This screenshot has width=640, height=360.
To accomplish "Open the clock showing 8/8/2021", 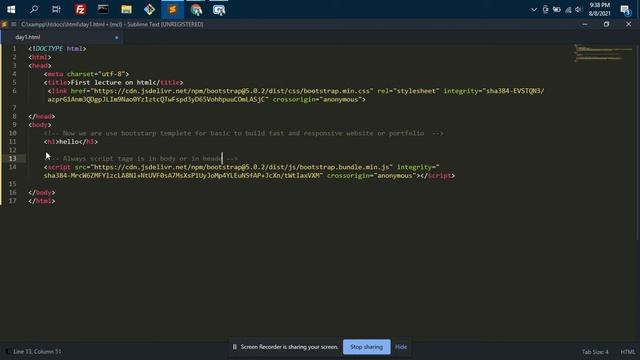I will pyautogui.click(x=600, y=9).
